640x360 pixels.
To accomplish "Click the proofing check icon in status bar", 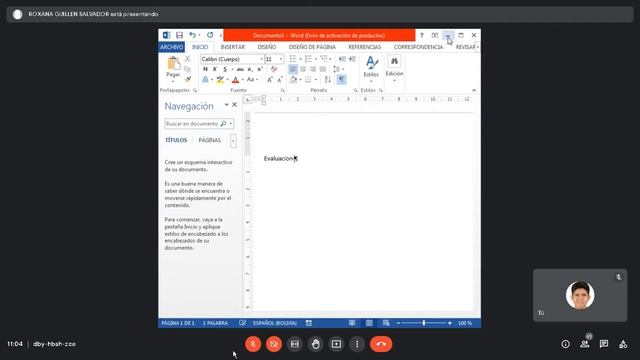I will point(242,323).
